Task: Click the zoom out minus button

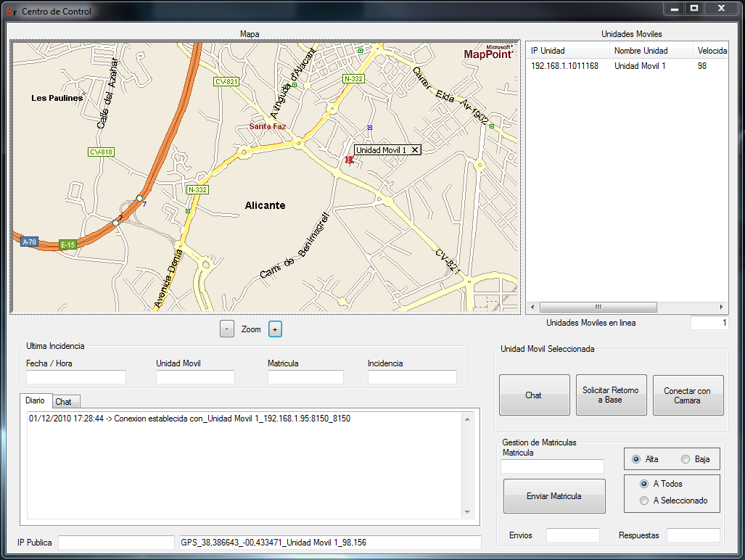Action: pos(227,329)
